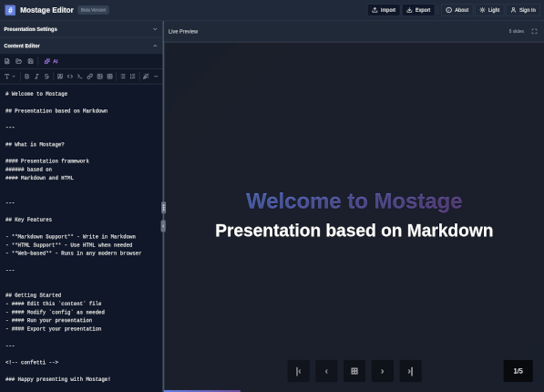544x392 pixels.
Task: Insert a table
Action: pyautogui.click(x=110, y=77)
